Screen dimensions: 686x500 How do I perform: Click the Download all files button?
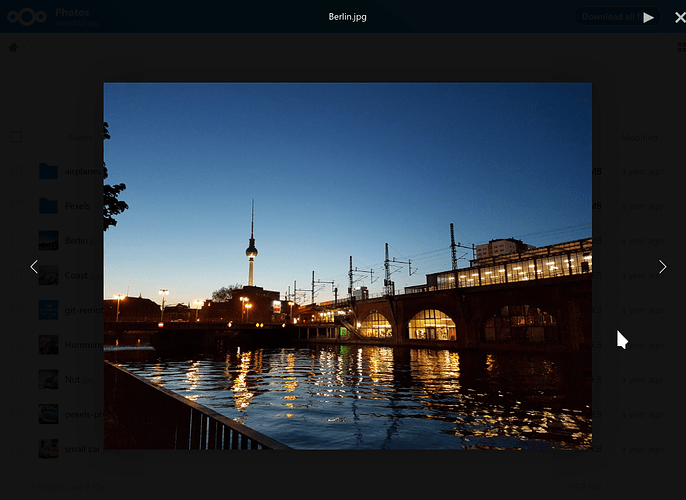pyautogui.click(x=617, y=17)
